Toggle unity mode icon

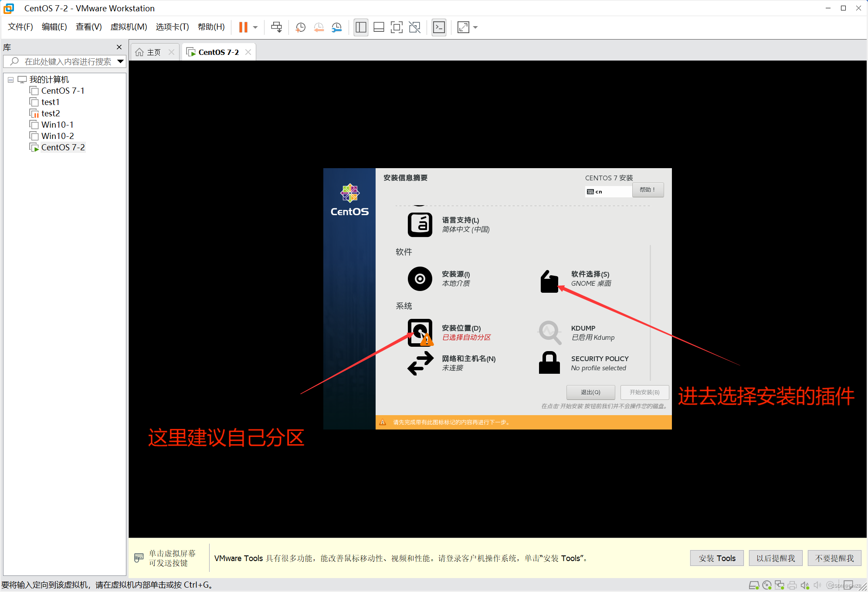point(414,27)
